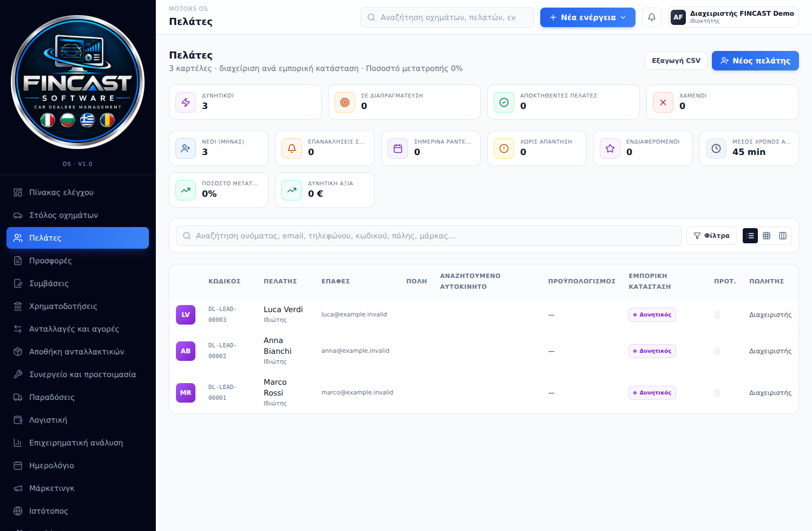Toggle the priority checkbox for Anna Bianchi
The image size is (812, 531).
tap(717, 351)
